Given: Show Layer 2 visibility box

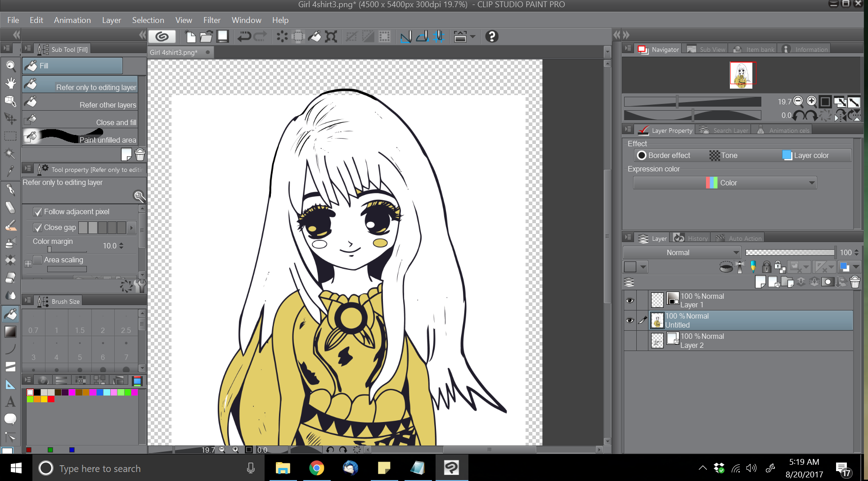Looking at the screenshot, I should point(630,341).
